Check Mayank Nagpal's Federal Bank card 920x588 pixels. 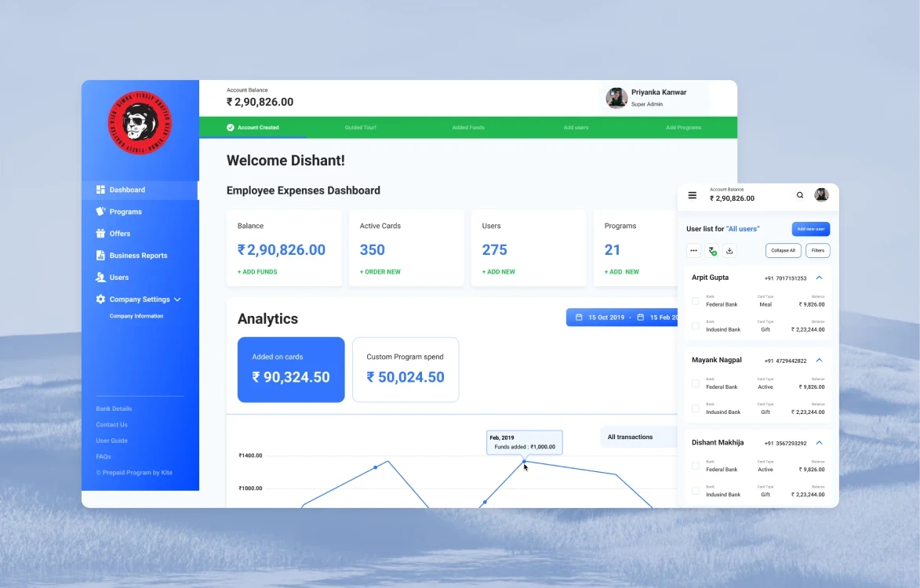(x=695, y=383)
